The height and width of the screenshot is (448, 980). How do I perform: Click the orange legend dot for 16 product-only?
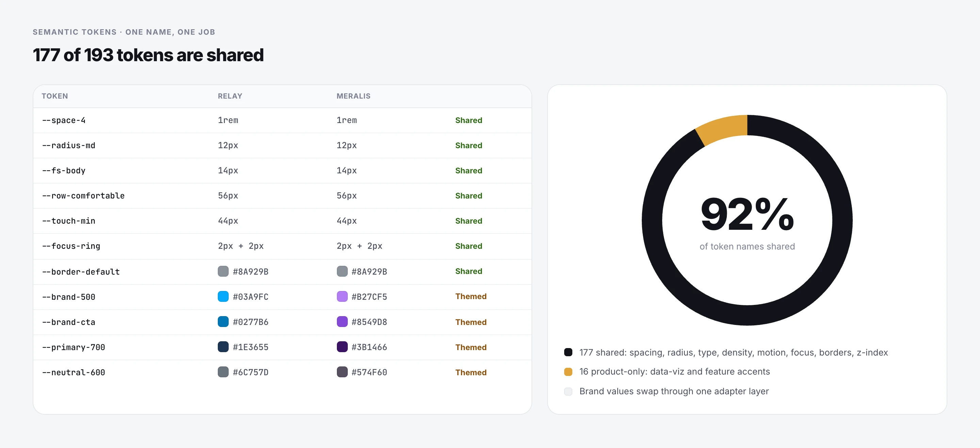568,372
